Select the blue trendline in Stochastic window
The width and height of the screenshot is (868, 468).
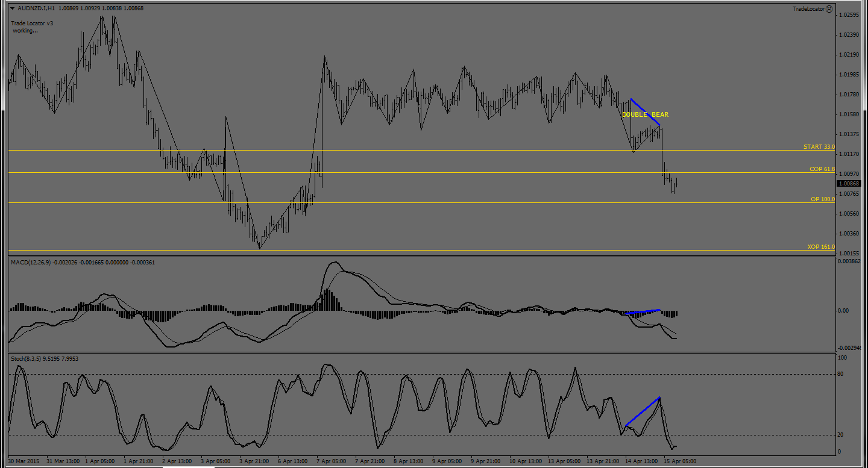(x=643, y=411)
